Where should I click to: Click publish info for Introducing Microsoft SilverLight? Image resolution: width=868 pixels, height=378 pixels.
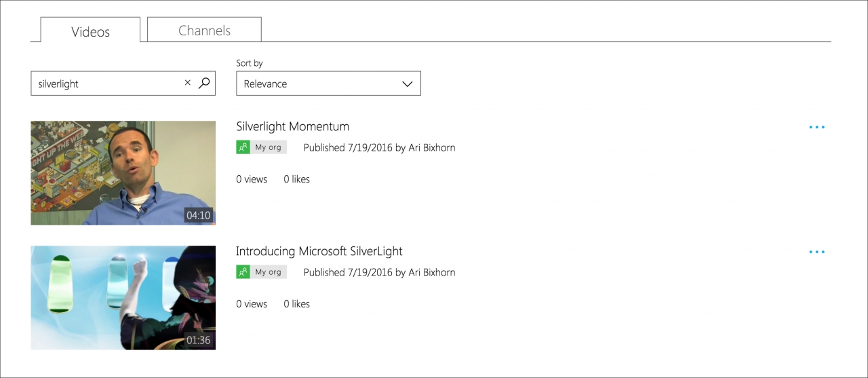pyautogui.click(x=379, y=272)
